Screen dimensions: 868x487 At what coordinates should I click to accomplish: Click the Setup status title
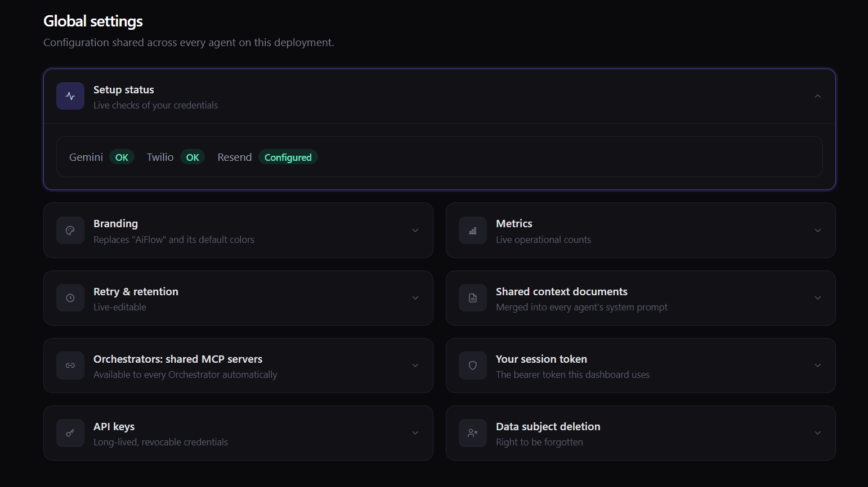(x=124, y=90)
